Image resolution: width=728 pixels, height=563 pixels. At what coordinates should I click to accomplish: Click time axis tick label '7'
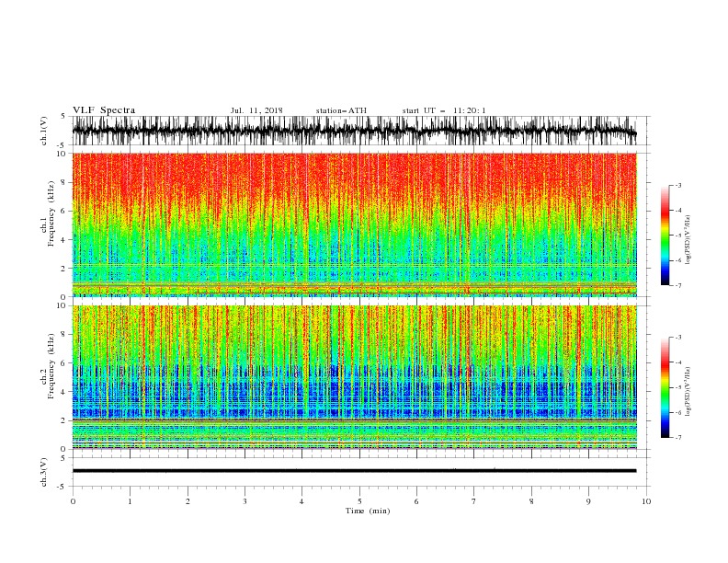(474, 501)
